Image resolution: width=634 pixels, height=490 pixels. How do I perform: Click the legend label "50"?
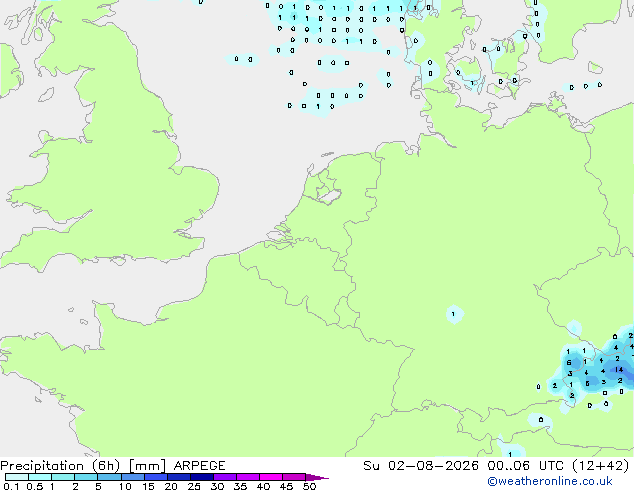point(309,486)
